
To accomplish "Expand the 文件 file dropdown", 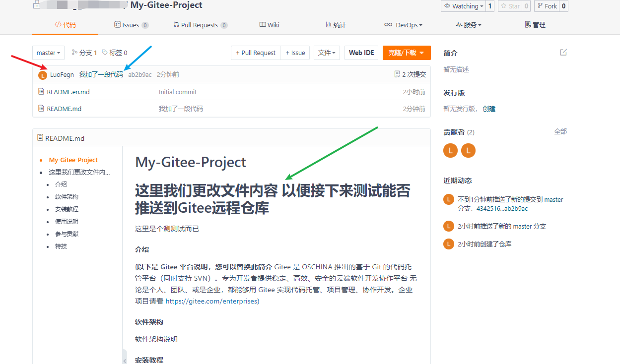I will coord(327,53).
